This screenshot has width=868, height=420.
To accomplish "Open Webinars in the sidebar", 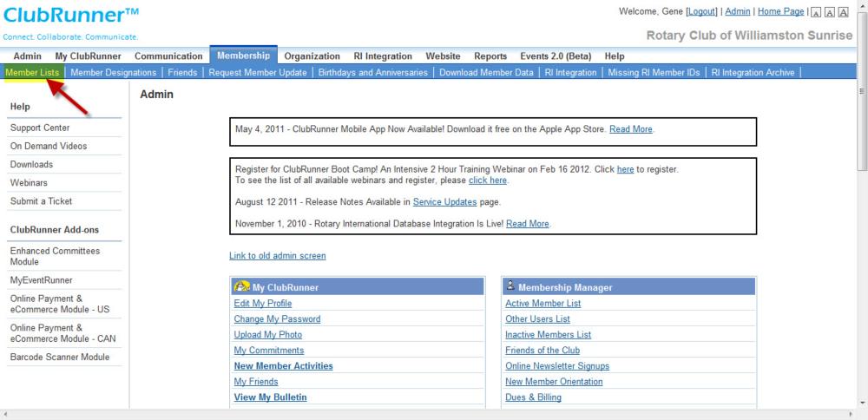I will (29, 182).
